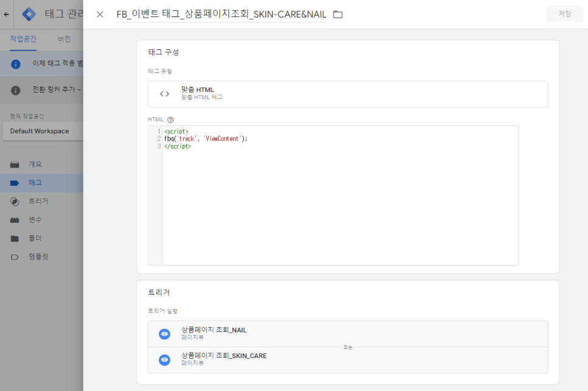
Task: Open 변수 in the sidebar
Action: click(35, 220)
